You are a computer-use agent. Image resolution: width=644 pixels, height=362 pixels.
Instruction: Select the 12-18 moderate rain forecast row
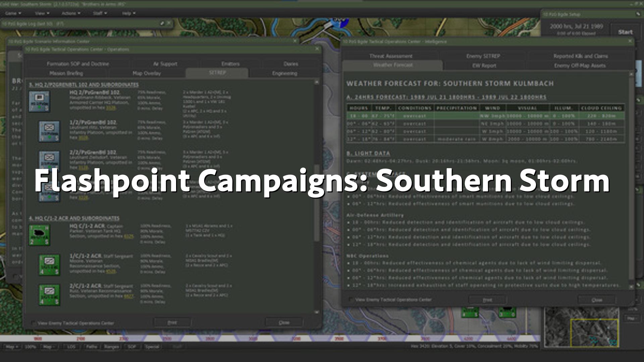(x=486, y=139)
